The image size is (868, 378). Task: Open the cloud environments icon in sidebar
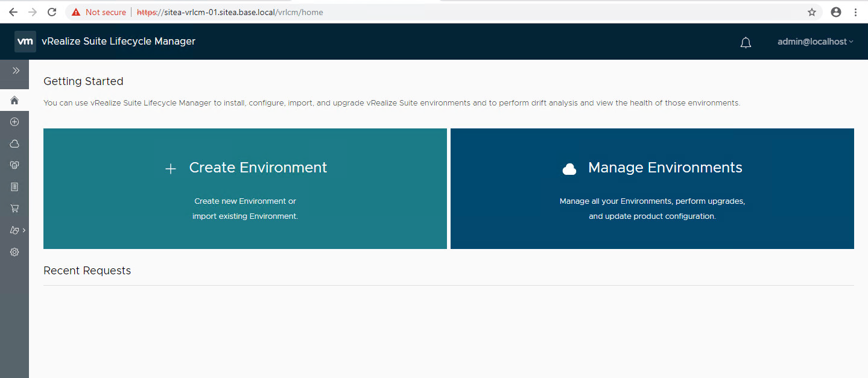tap(14, 143)
